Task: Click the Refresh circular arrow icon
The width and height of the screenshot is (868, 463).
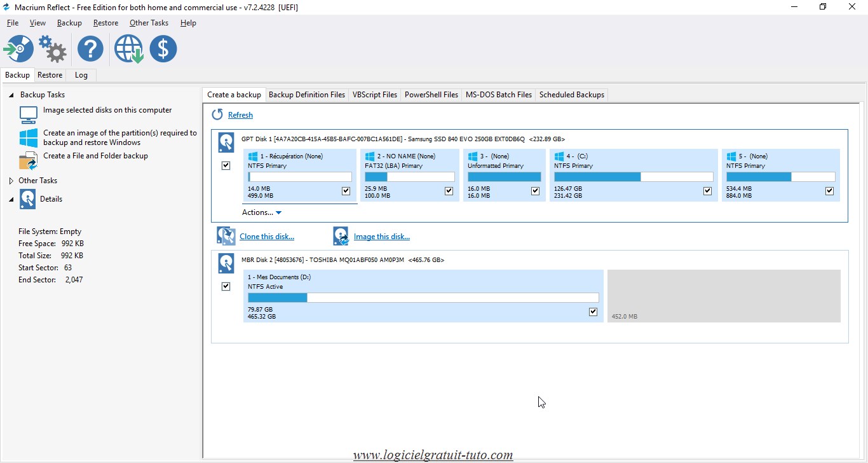Action: coord(217,114)
